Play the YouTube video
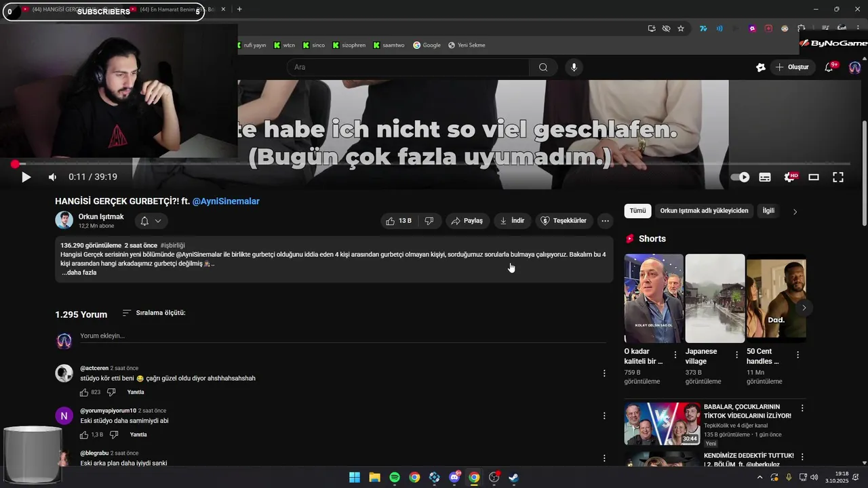868x488 pixels. coord(26,177)
